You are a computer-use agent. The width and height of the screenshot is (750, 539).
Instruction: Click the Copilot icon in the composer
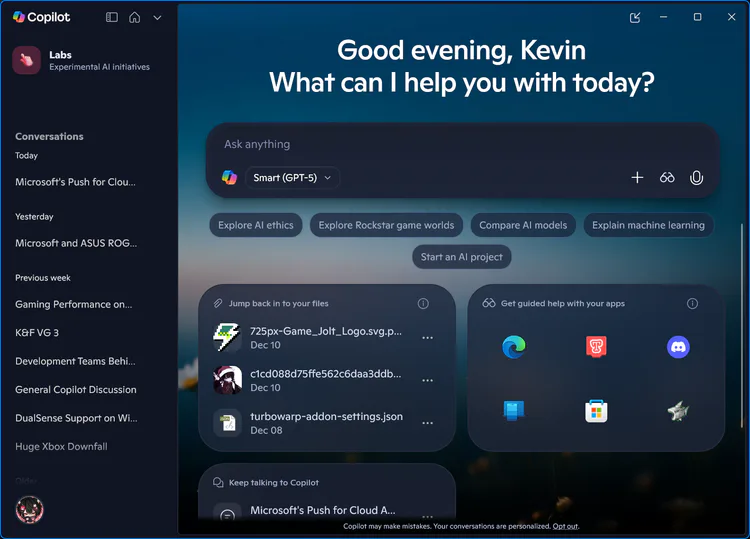click(x=229, y=177)
